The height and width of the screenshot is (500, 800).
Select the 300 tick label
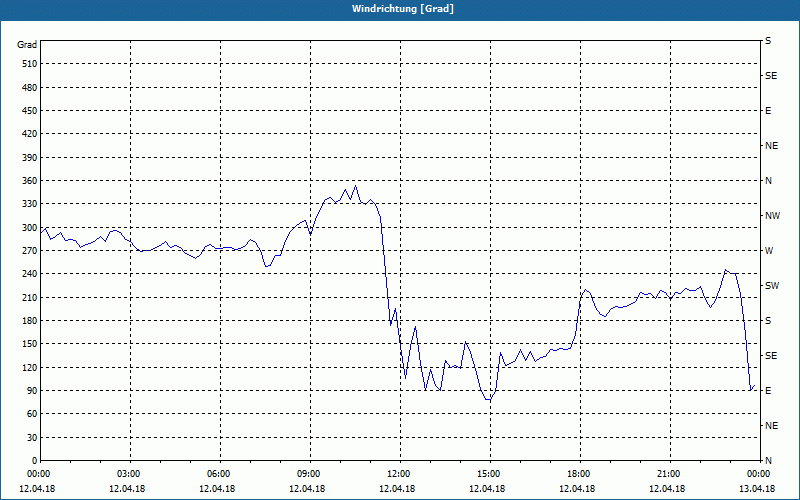pos(30,228)
